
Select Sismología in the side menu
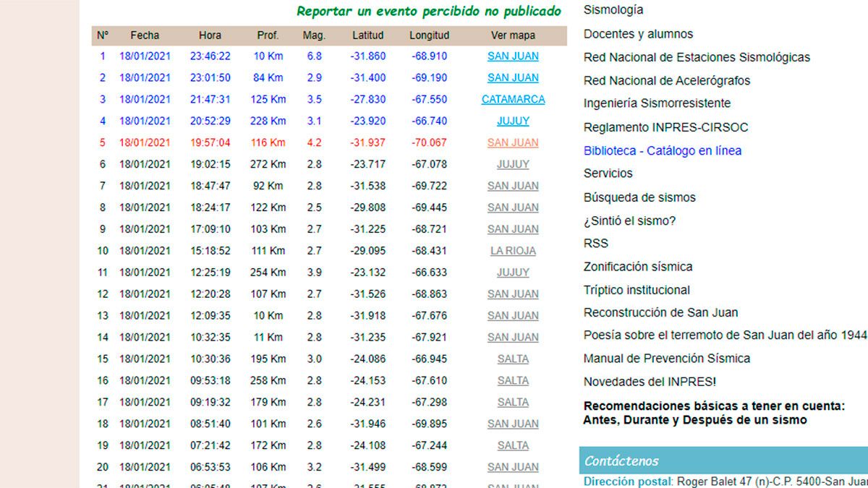613,10
